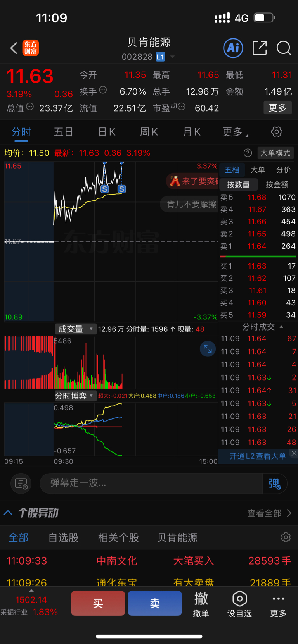This screenshot has width=298, height=644.
Task: Open the barrage settings list icon
Action: [21, 484]
